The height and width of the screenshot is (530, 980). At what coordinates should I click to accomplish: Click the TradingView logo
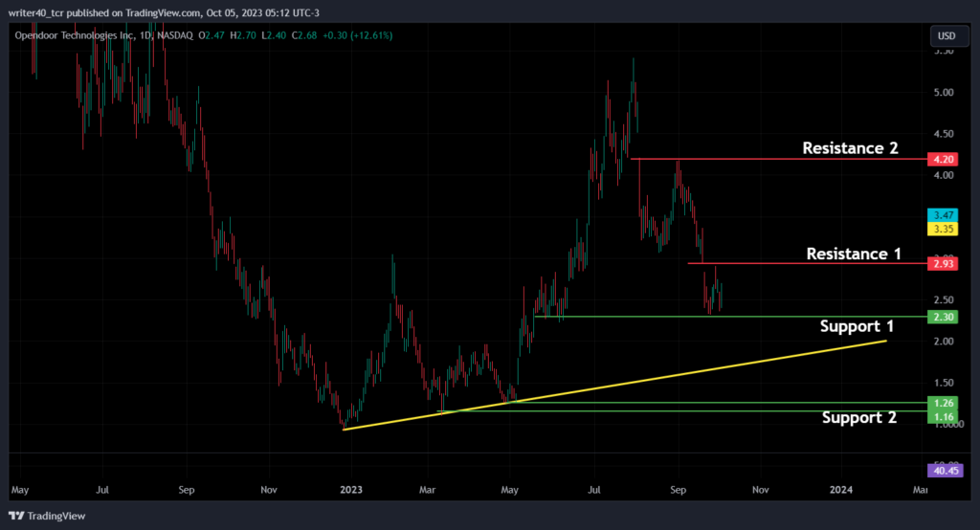48,516
